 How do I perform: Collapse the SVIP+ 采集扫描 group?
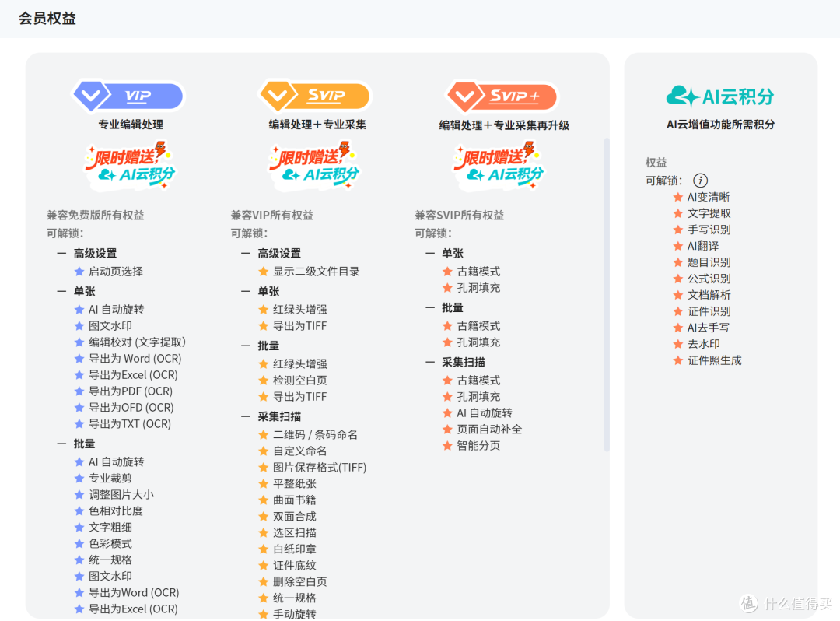(430, 362)
